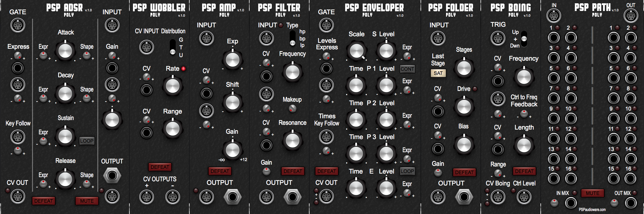
Task: Click PSP Path IN poly jack
Action: pos(554,16)
